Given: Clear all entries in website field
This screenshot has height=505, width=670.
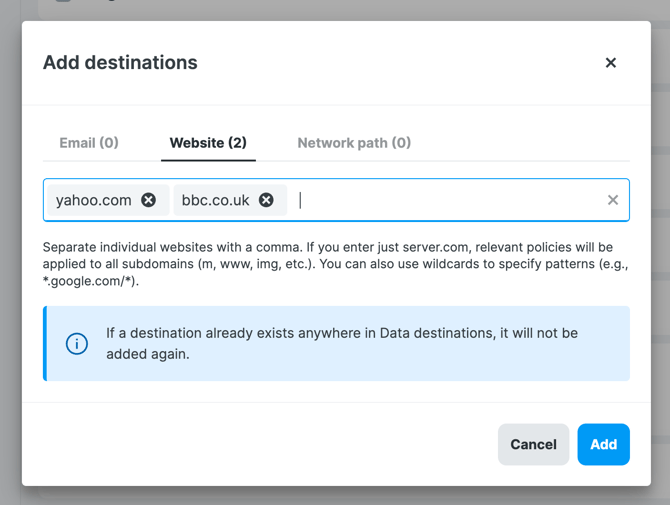Looking at the screenshot, I should point(613,200).
